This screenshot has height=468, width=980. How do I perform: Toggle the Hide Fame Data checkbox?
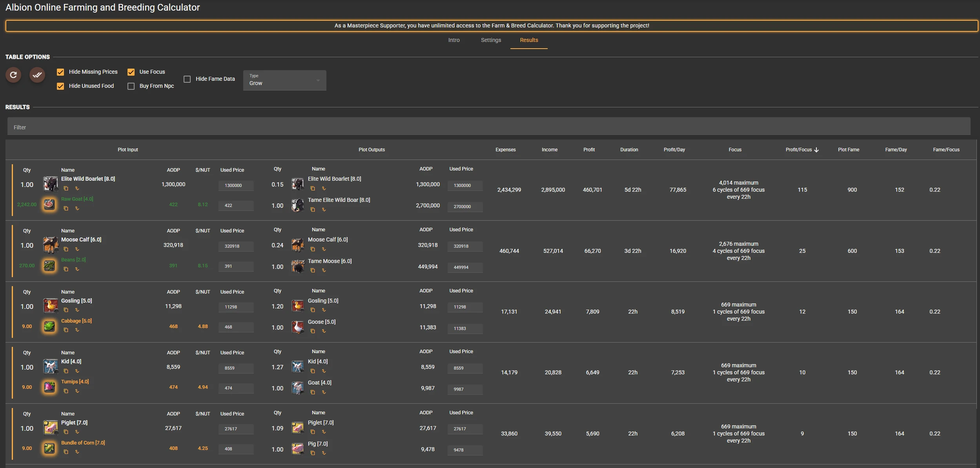[187, 79]
